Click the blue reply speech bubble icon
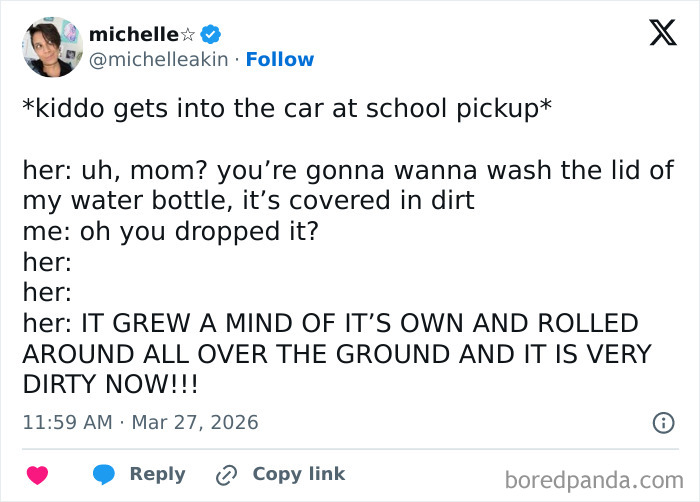Viewport: 700px width, 502px height. (x=103, y=475)
